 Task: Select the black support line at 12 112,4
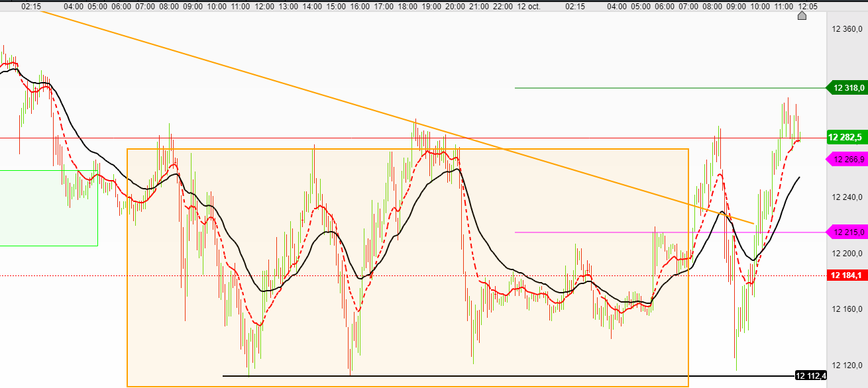click(x=508, y=376)
